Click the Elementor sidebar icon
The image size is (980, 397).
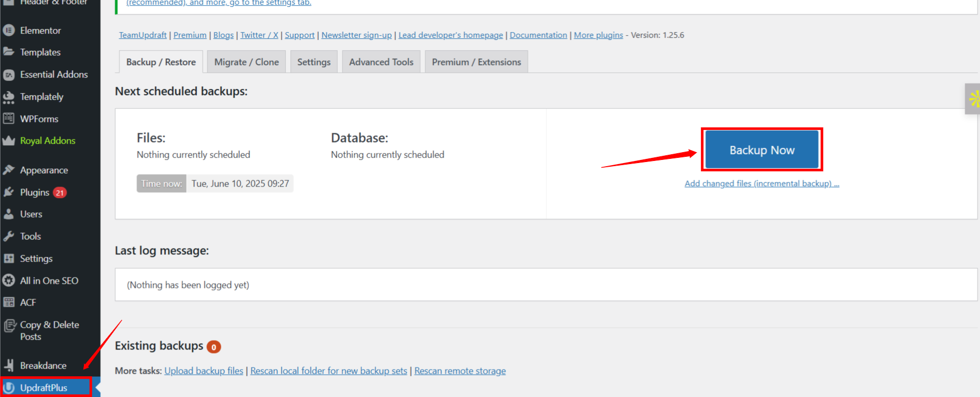pos(9,31)
